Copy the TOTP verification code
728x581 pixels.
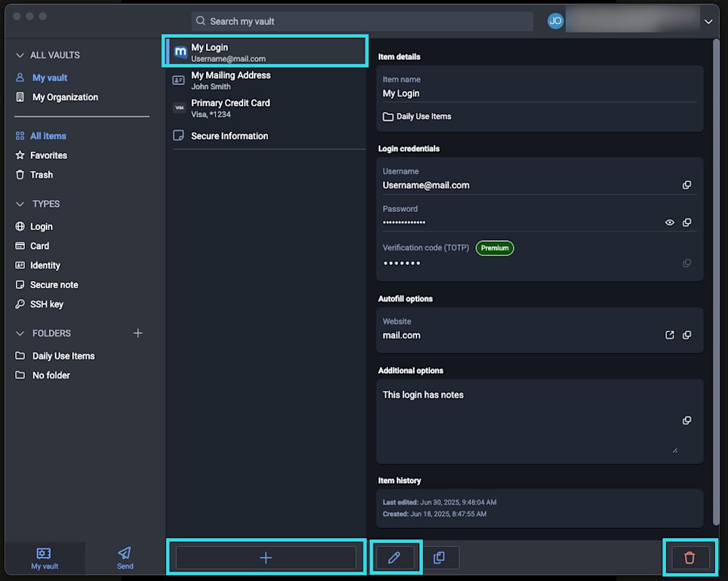pyautogui.click(x=687, y=264)
